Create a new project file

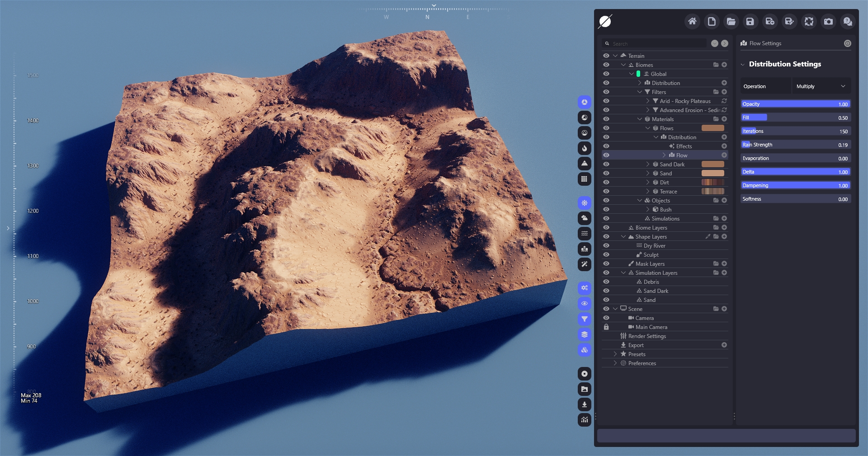[712, 22]
